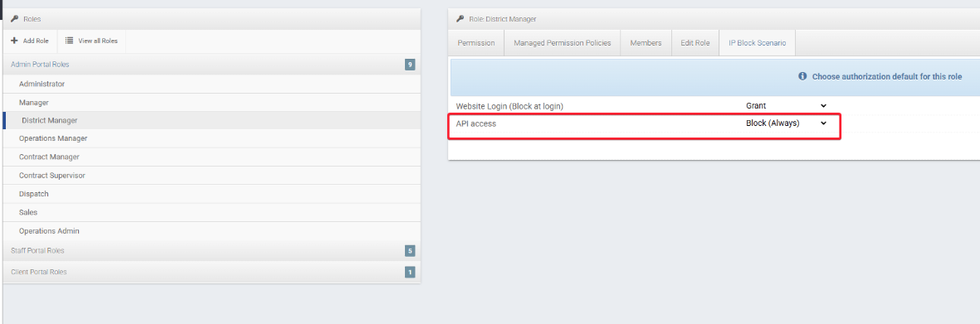This screenshot has width=980, height=324.
Task: Select the Contract Manager role
Action: click(x=212, y=157)
